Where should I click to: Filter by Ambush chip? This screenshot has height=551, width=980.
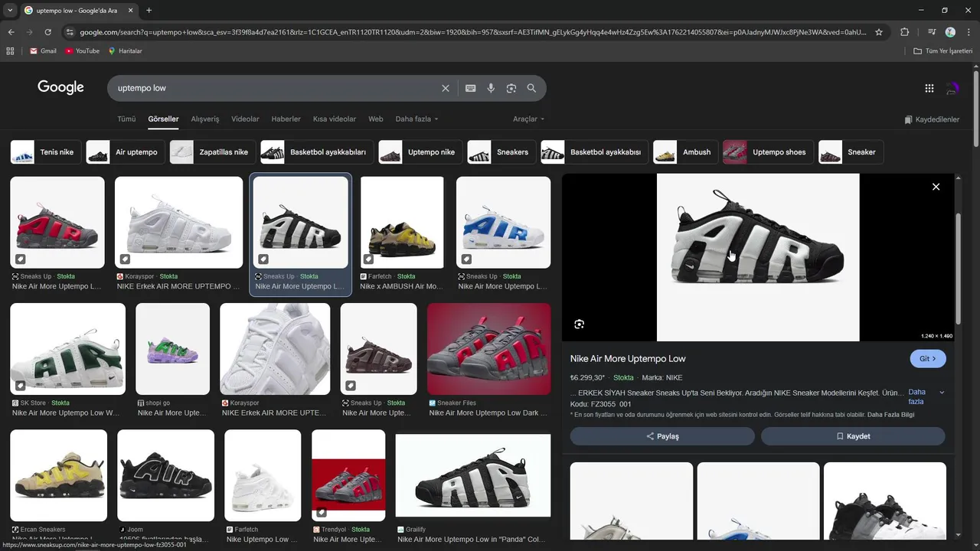[686, 152]
